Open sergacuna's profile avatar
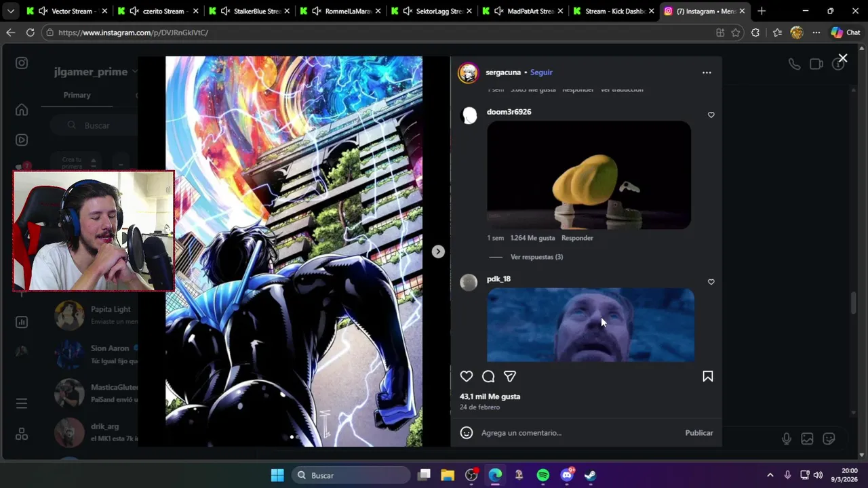868x488 pixels. click(x=468, y=73)
